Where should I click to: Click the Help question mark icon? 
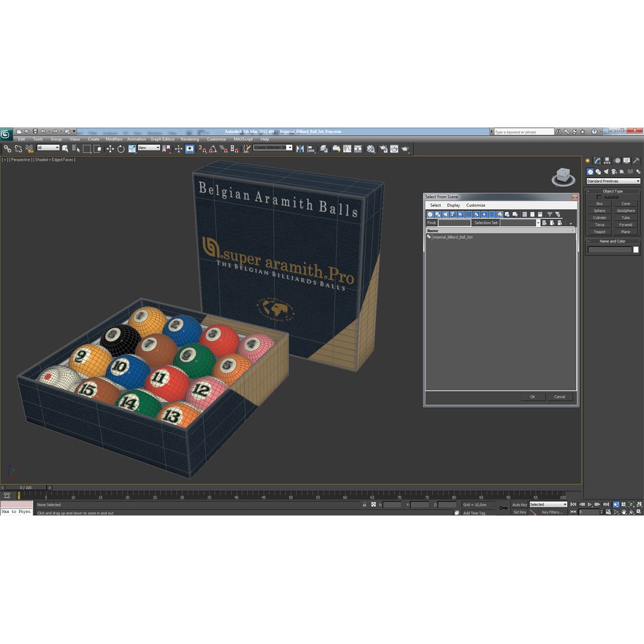pyautogui.click(x=594, y=131)
